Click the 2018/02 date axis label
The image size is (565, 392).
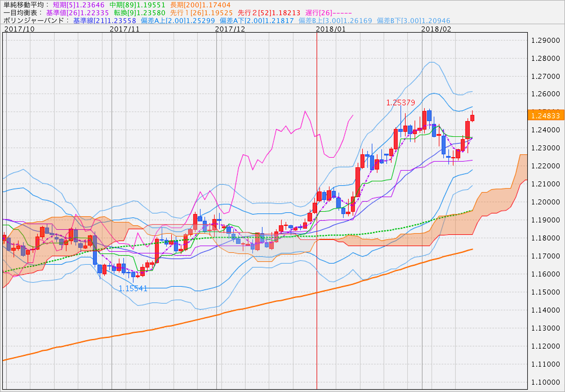point(436,29)
